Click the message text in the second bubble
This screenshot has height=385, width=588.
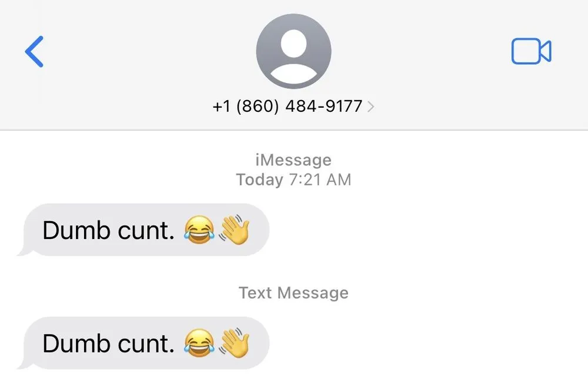point(108,344)
